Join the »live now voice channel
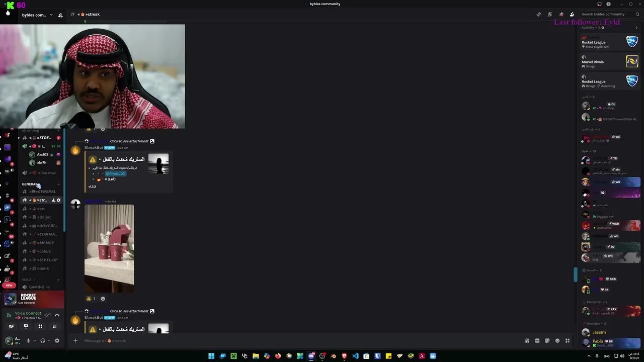644x362 pixels. [41, 173]
